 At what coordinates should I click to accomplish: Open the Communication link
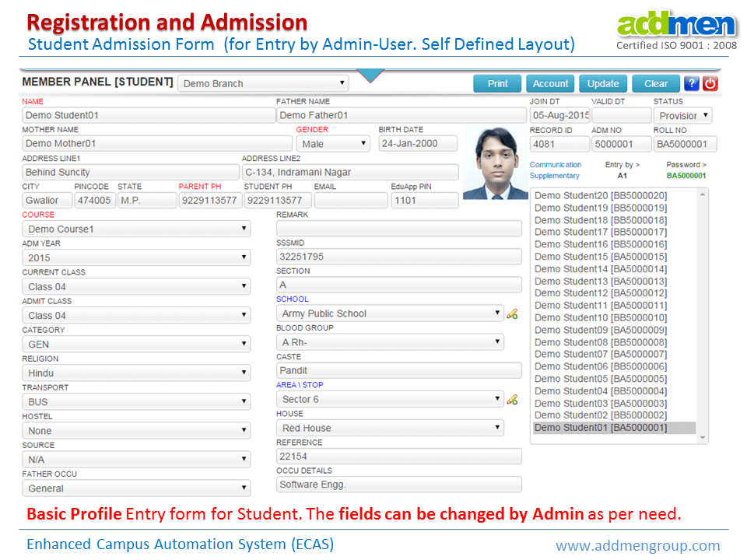555,165
